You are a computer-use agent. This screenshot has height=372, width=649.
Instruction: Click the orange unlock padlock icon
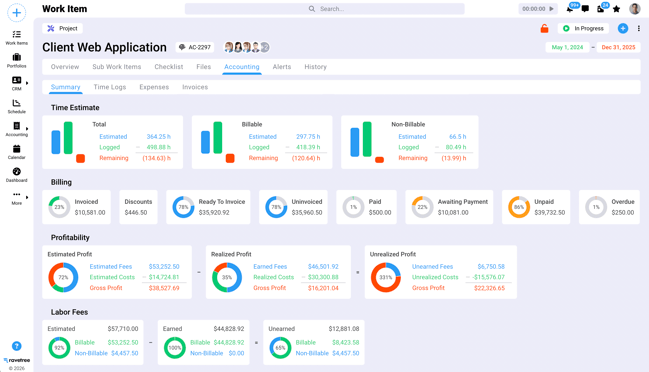544,28
